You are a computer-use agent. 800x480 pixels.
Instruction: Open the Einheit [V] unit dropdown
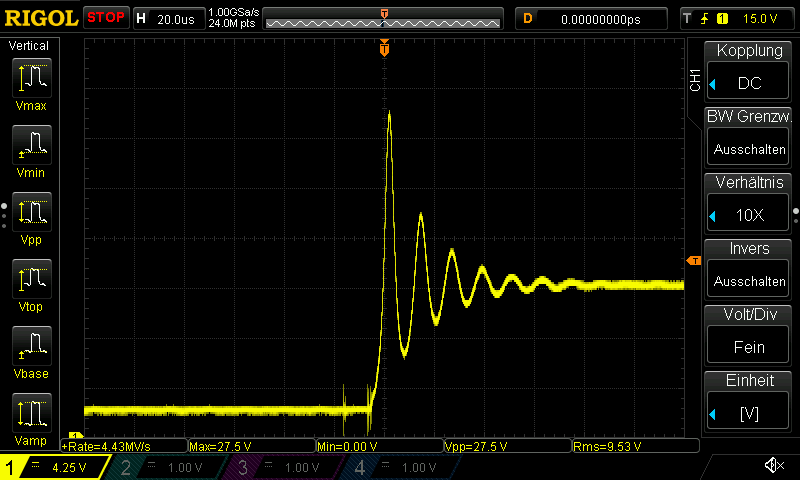coord(748,400)
